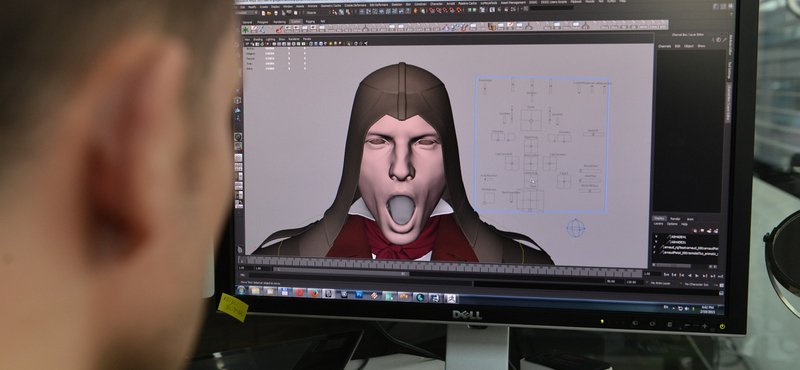Click the Windows Start orb

coord(241,290)
